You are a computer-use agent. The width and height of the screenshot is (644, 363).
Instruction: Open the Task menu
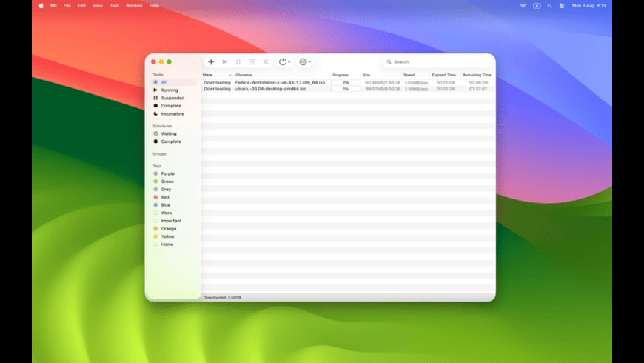[114, 6]
